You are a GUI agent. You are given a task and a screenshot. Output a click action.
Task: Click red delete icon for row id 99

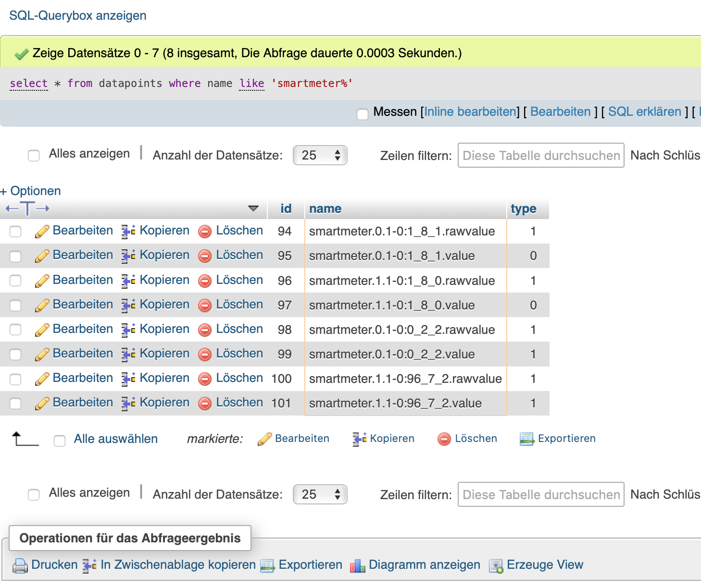205,355
